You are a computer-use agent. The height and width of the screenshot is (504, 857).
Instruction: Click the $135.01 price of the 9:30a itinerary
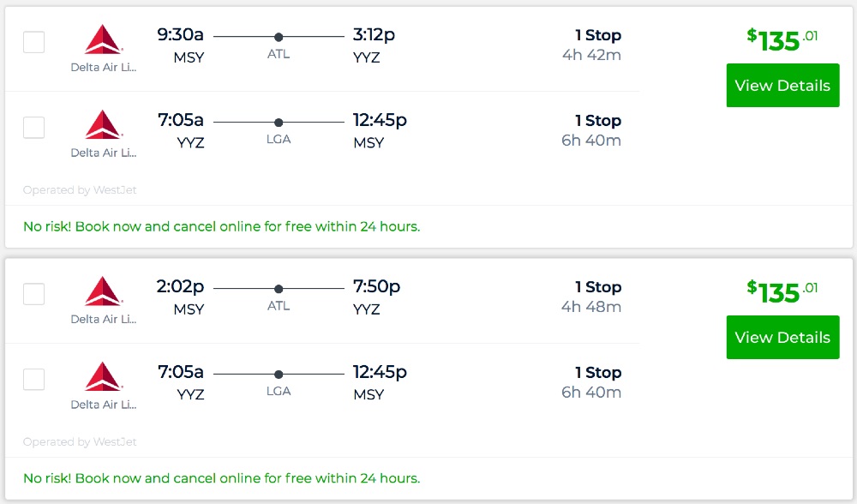(x=782, y=39)
